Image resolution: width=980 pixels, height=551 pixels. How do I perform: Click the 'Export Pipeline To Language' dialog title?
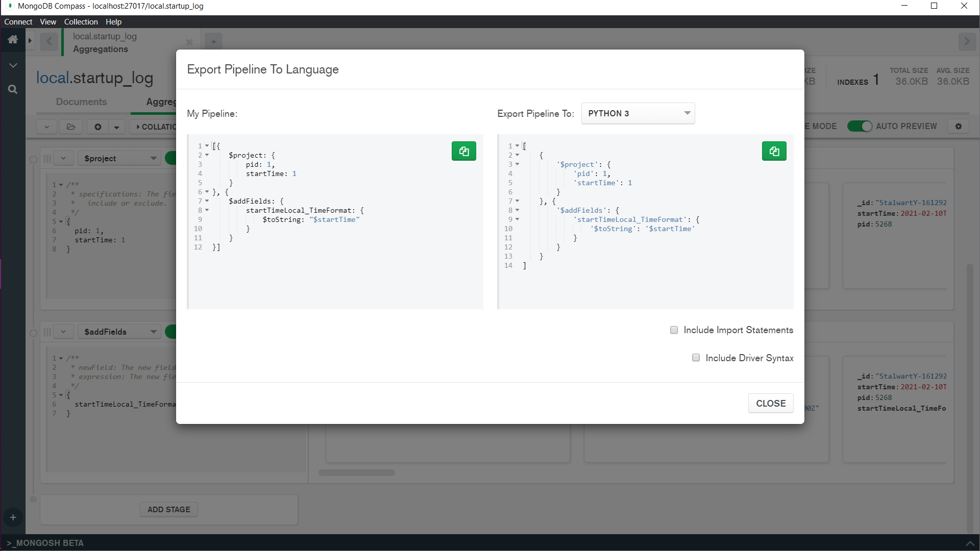tap(263, 69)
